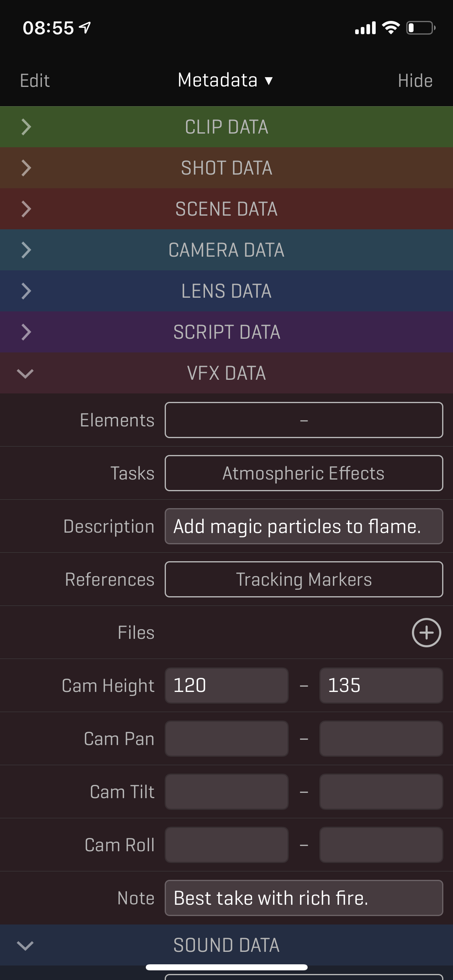Open the Elements picker
This screenshot has width=453, height=980.
tap(303, 420)
